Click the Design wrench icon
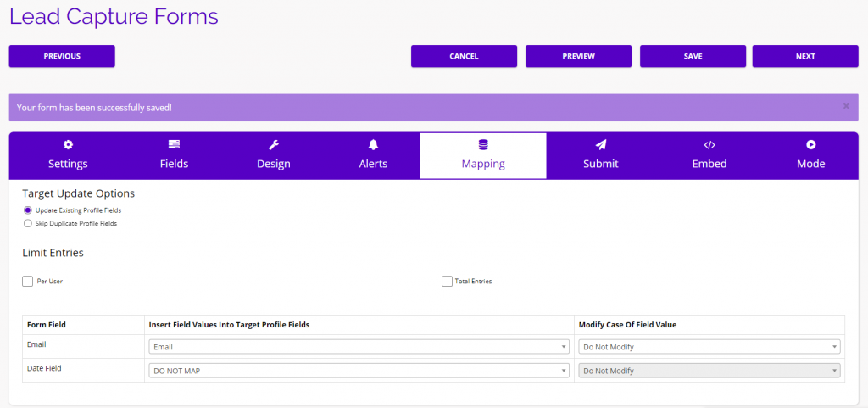 (274, 145)
